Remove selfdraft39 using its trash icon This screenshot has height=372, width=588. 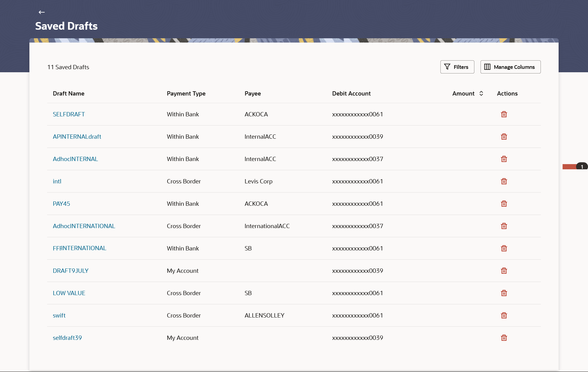504,338
